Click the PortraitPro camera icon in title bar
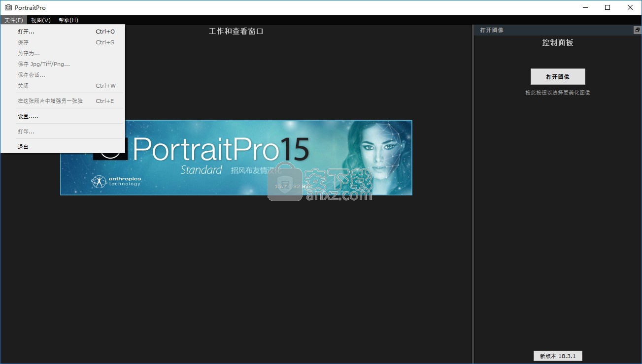The height and width of the screenshot is (364, 642). (8, 7)
